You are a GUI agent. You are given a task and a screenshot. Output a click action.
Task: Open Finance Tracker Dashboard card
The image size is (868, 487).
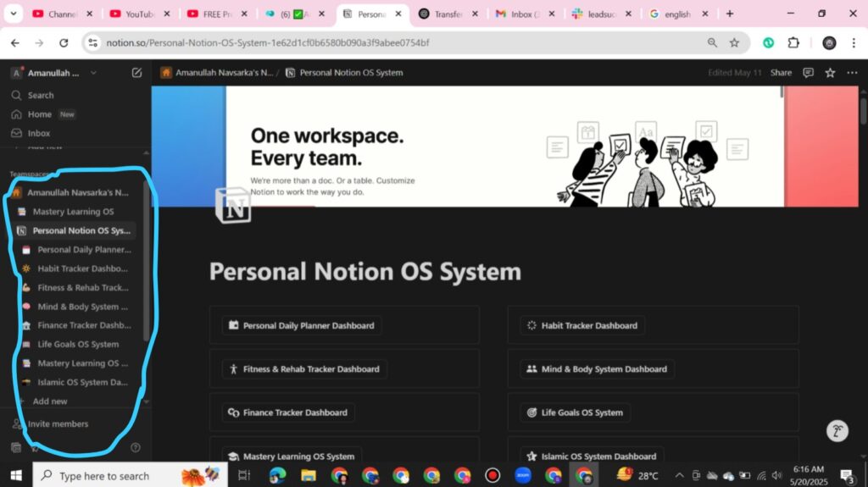[288, 412]
